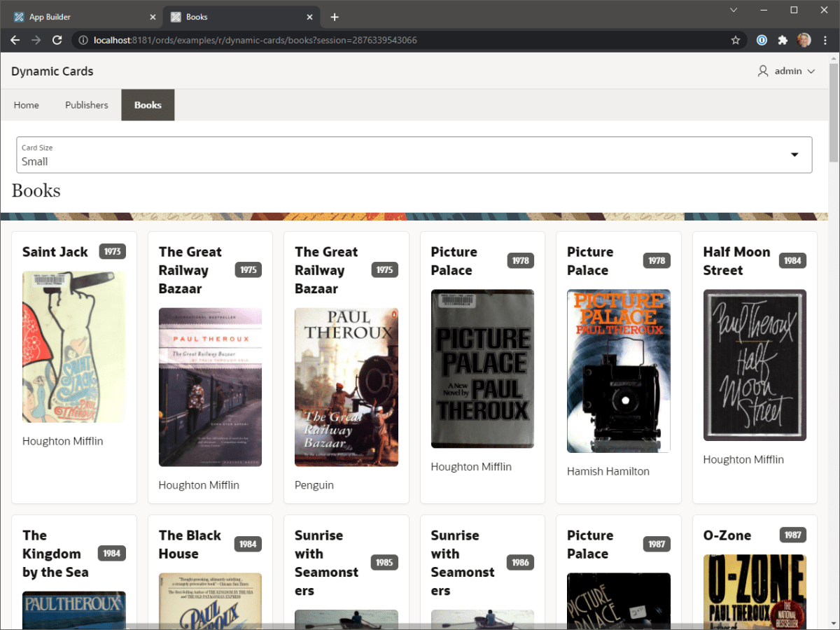Click the 1Password extension icon
This screenshot has height=630, width=840.
point(762,41)
